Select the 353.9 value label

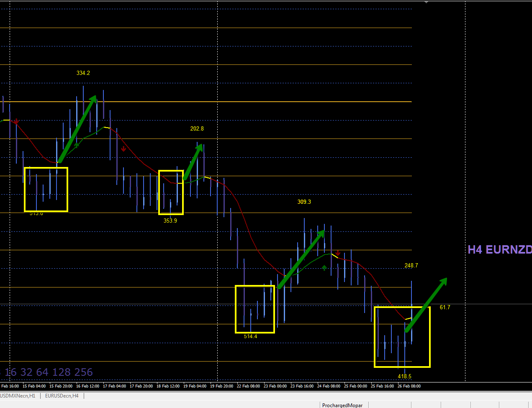tap(170, 221)
